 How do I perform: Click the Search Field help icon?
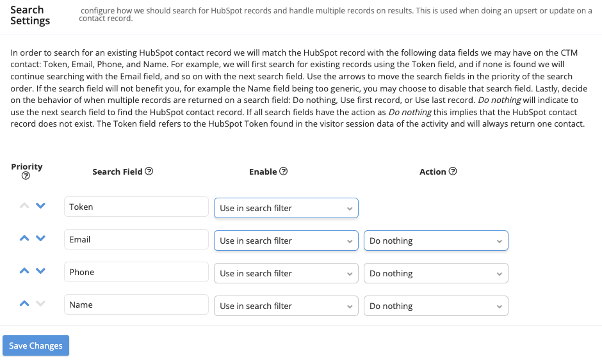(149, 171)
